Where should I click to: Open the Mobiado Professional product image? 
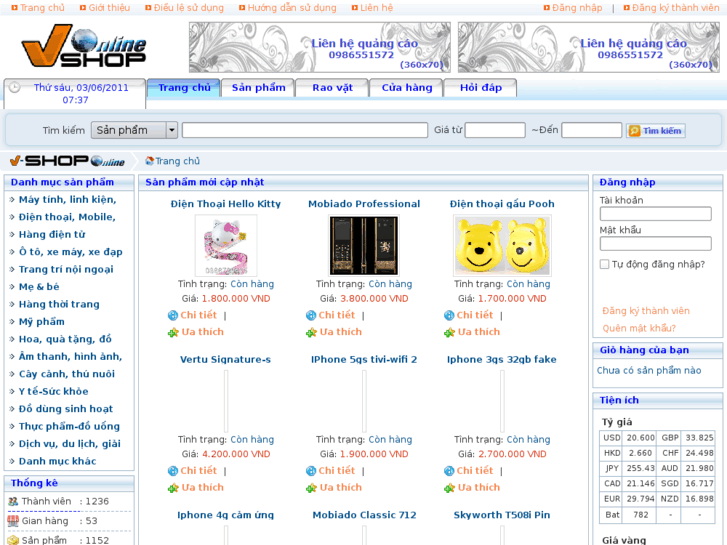(364, 245)
